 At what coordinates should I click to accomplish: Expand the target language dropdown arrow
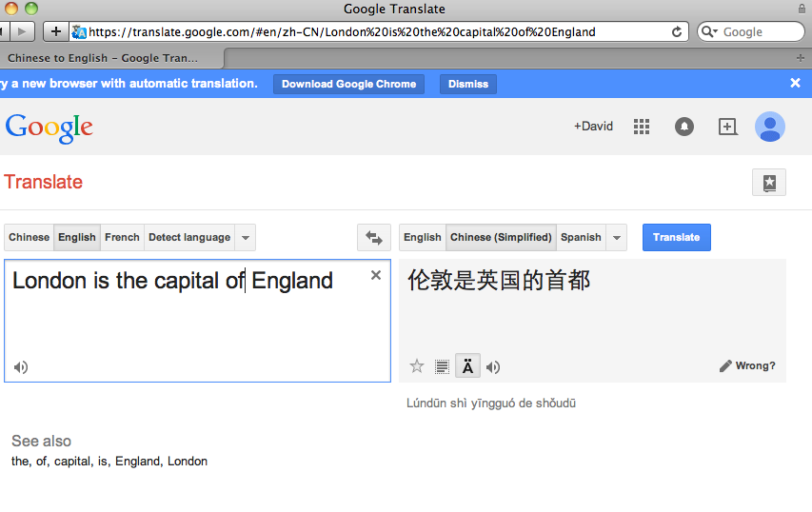pyautogui.click(x=617, y=237)
